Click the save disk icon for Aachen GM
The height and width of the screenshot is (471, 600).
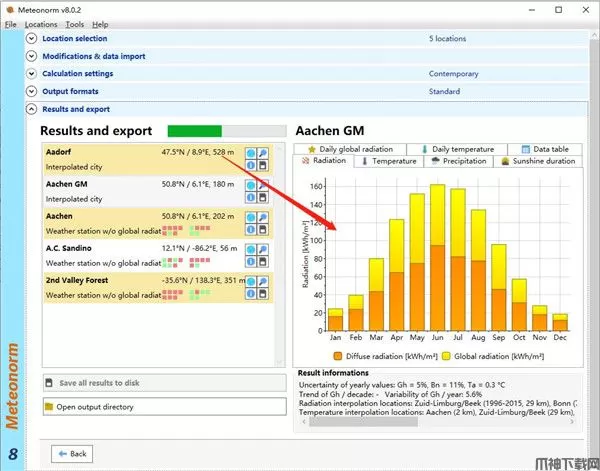pos(263,198)
